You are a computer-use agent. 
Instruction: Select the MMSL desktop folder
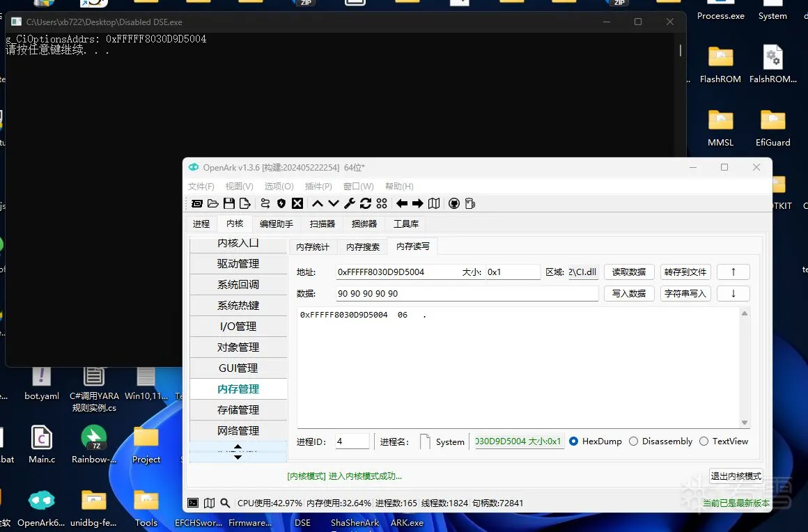720,127
